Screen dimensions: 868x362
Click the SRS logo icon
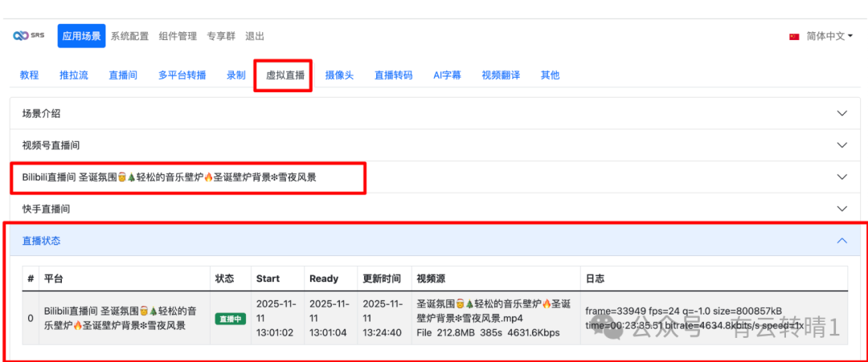(29, 36)
